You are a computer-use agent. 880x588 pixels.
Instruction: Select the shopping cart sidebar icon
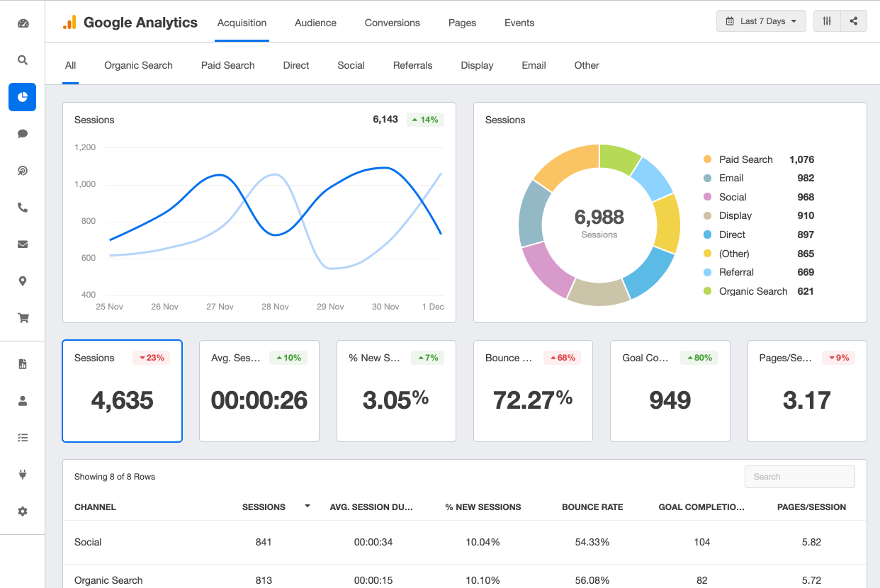(x=23, y=318)
